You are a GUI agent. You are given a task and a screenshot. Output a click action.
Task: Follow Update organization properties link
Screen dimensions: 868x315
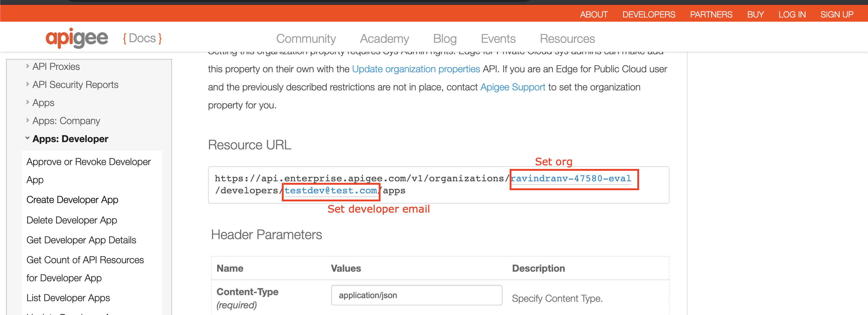point(416,69)
